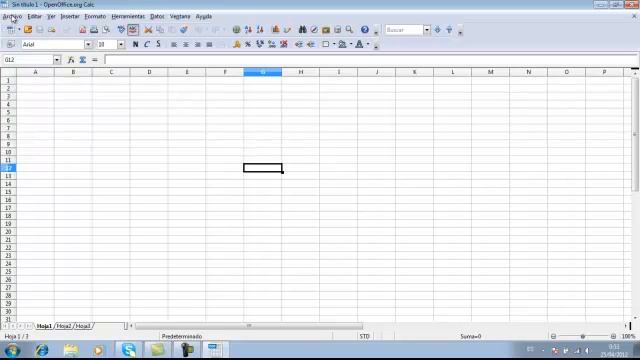Click the Copy icon
The width and height of the screenshot is (640, 360).
(160, 30)
